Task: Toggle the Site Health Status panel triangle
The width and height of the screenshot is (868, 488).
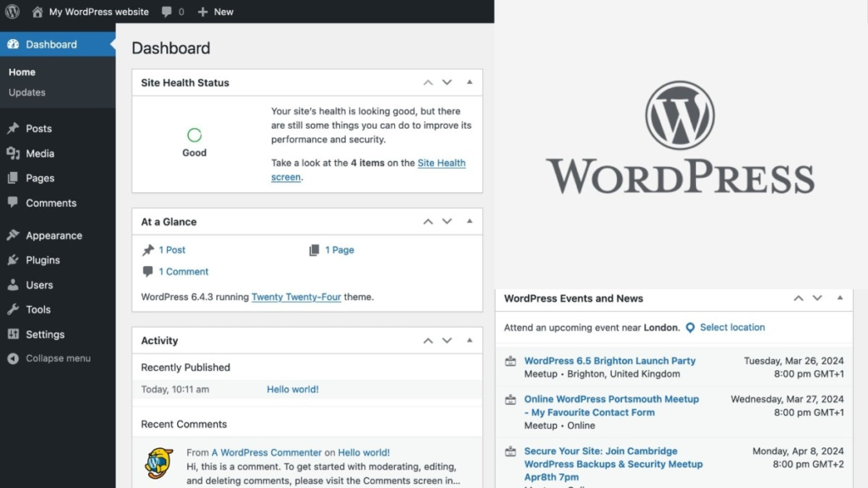Action: pos(470,82)
